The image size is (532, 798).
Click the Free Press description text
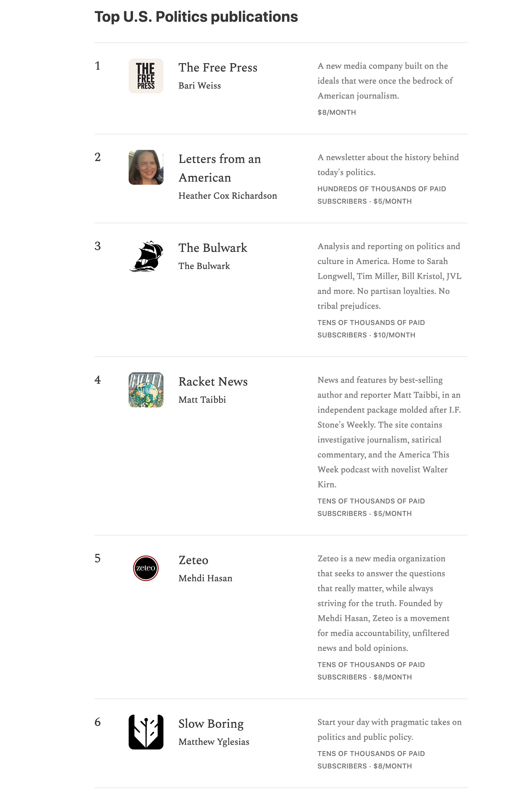[x=385, y=81]
